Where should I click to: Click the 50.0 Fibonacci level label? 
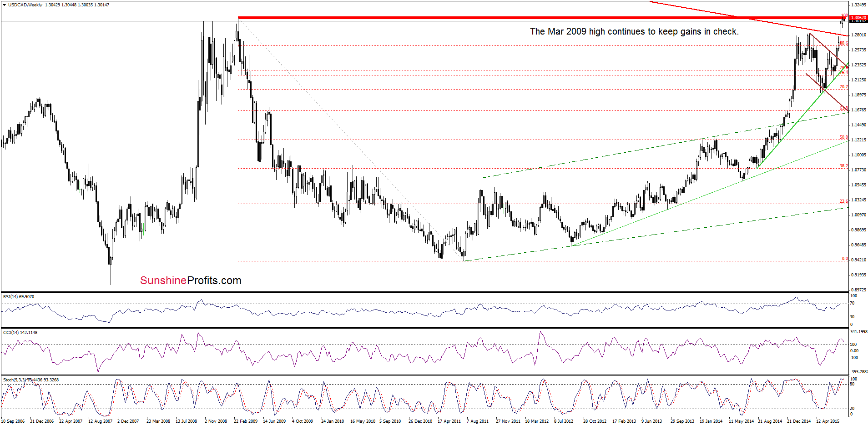844,137
